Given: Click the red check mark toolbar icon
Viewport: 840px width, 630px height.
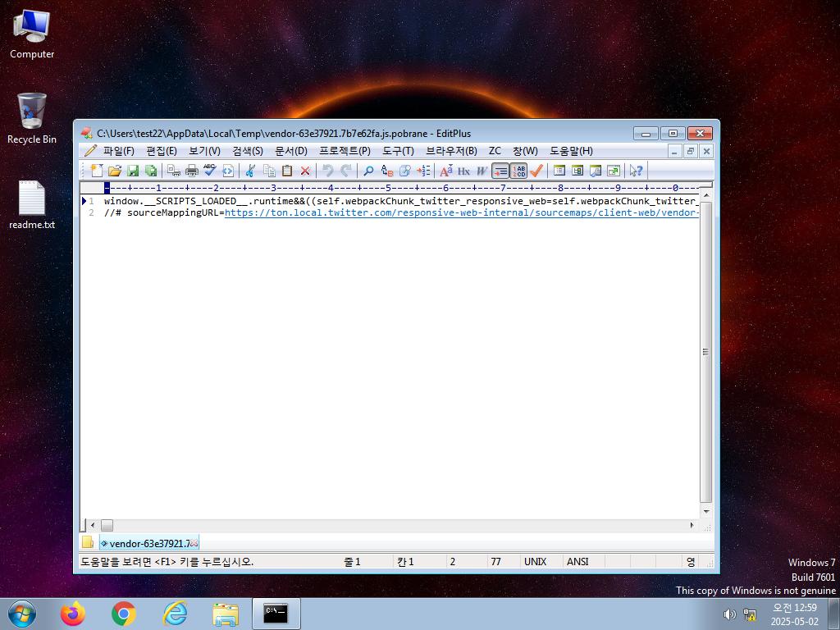Looking at the screenshot, I should (536, 171).
